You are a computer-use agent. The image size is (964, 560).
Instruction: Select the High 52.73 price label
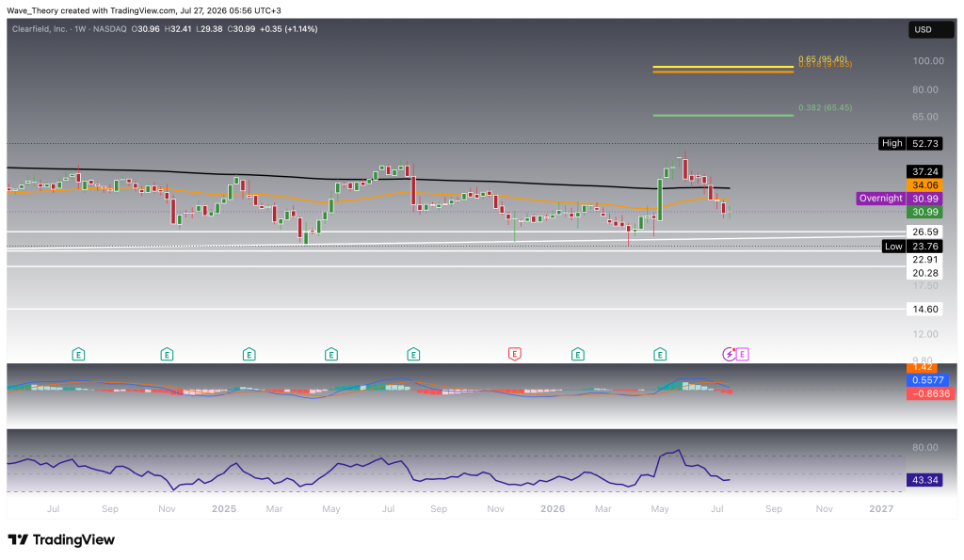(910, 143)
